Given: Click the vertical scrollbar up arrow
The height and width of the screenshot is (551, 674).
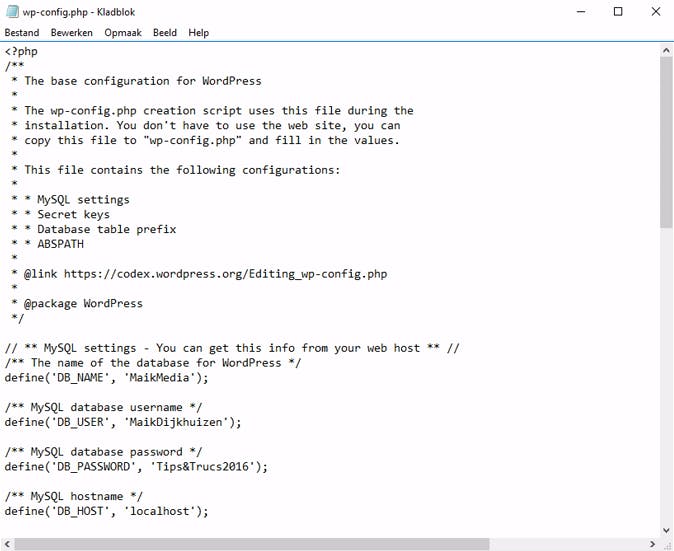Looking at the screenshot, I should coord(667,49).
